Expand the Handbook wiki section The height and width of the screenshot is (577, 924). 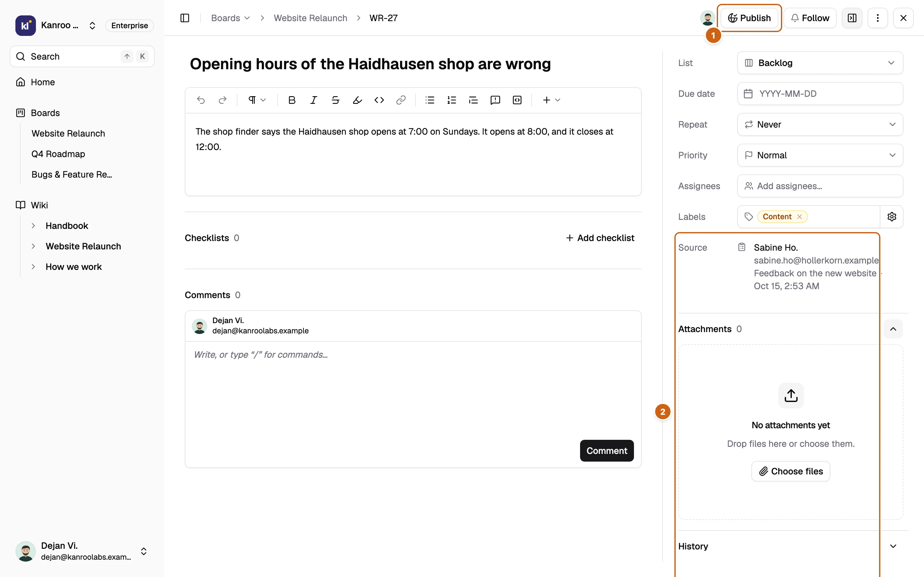[33, 226]
